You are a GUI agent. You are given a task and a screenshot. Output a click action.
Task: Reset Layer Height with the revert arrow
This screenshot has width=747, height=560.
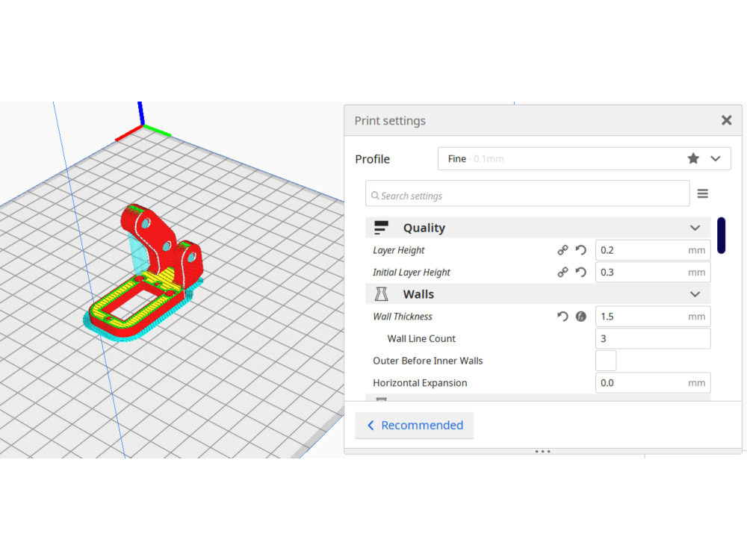(580, 250)
